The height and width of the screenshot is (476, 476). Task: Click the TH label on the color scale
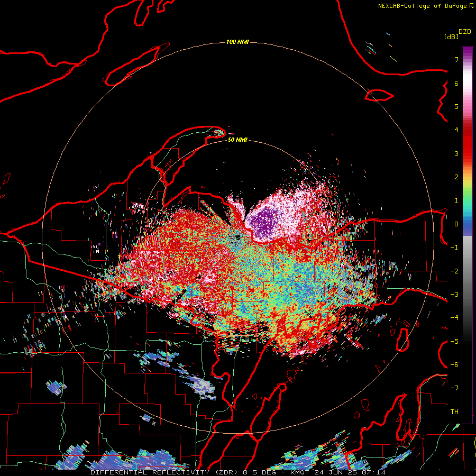click(x=454, y=412)
